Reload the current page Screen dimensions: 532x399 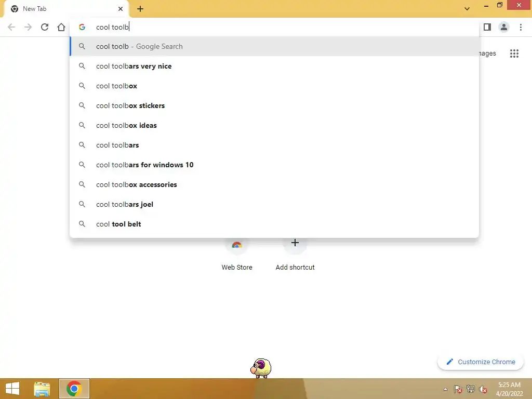[45, 27]
